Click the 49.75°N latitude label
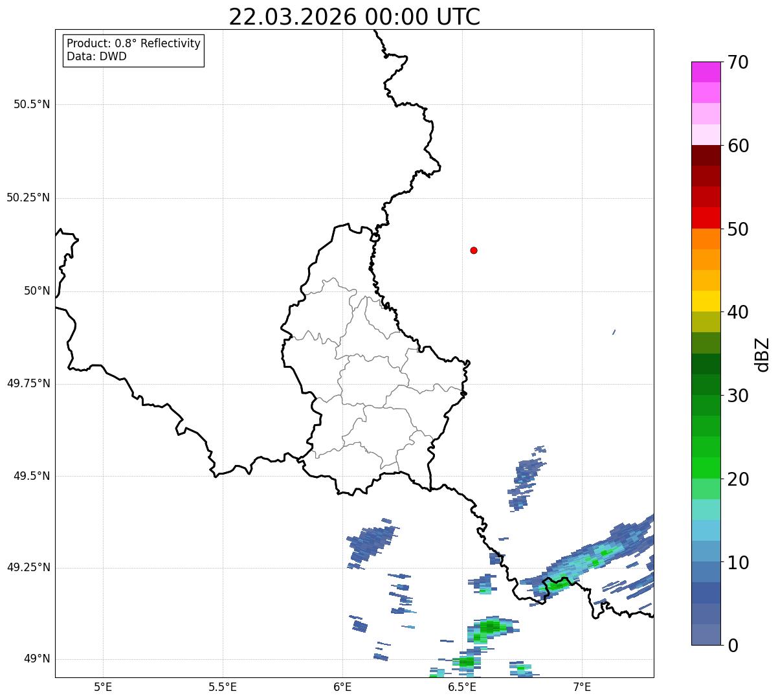The height and width of the screenshot is (700, 778). (x=28, y=383)
